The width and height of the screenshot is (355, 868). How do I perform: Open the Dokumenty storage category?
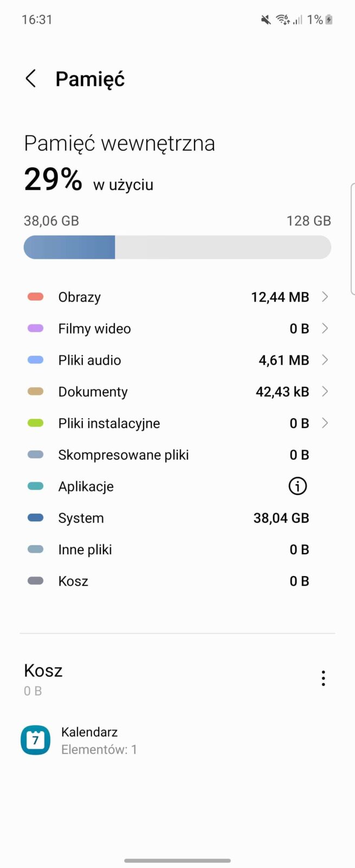click(x=93, y=392)
